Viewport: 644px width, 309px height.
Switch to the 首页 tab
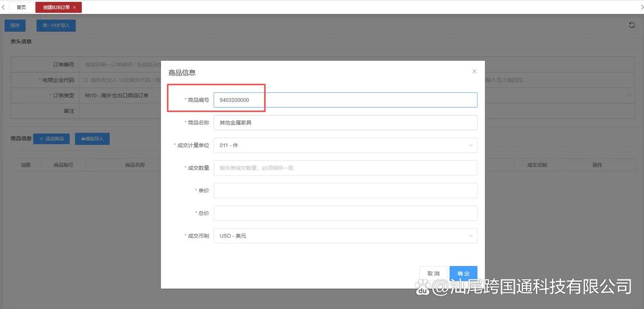(x=21, y=7)
